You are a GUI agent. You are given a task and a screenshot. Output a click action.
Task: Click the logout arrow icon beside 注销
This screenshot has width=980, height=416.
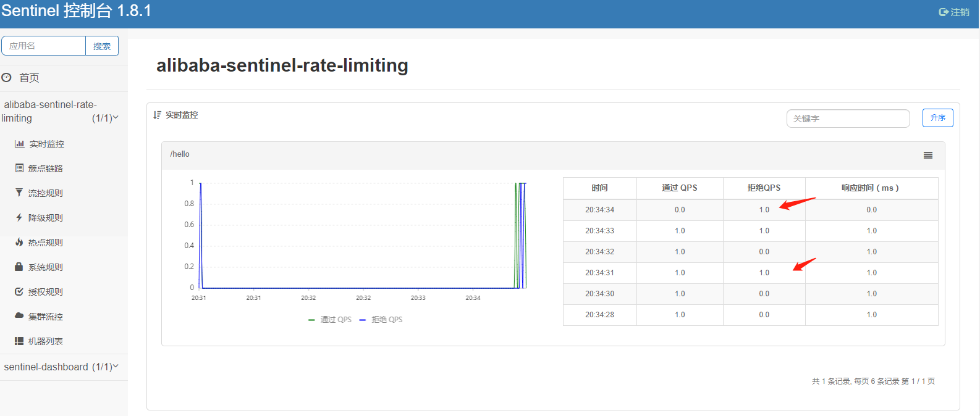[944, 12]
